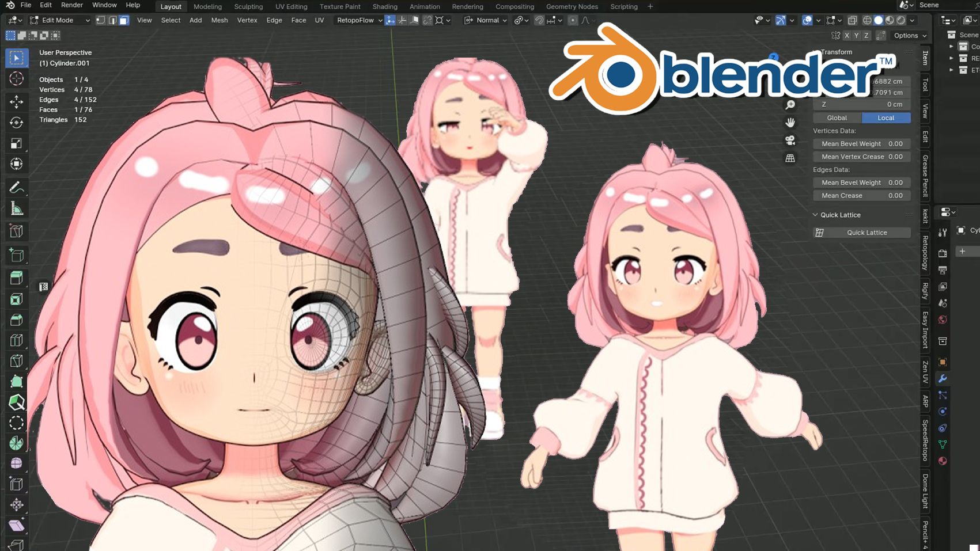Click the Mean Crease value slider
The image size is (980, 551).
click(861, 195)
